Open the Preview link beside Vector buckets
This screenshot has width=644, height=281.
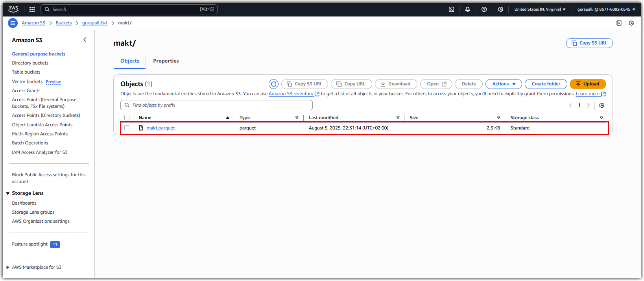[53, 82]
